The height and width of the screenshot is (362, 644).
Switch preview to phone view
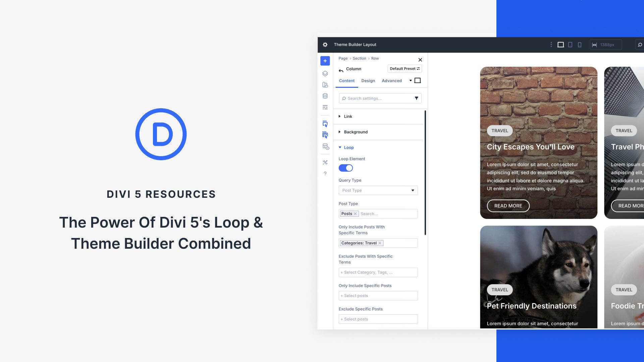580,44
